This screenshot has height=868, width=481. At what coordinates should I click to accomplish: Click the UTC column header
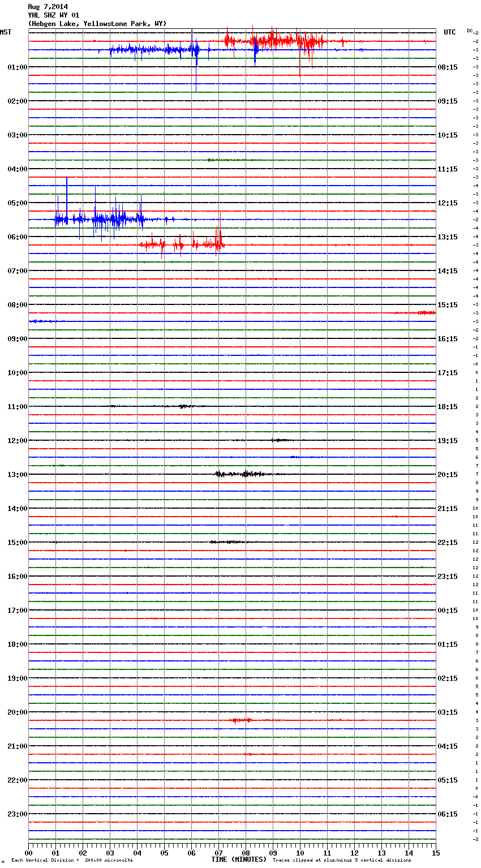pyautogui.click(x=449, y=32)
